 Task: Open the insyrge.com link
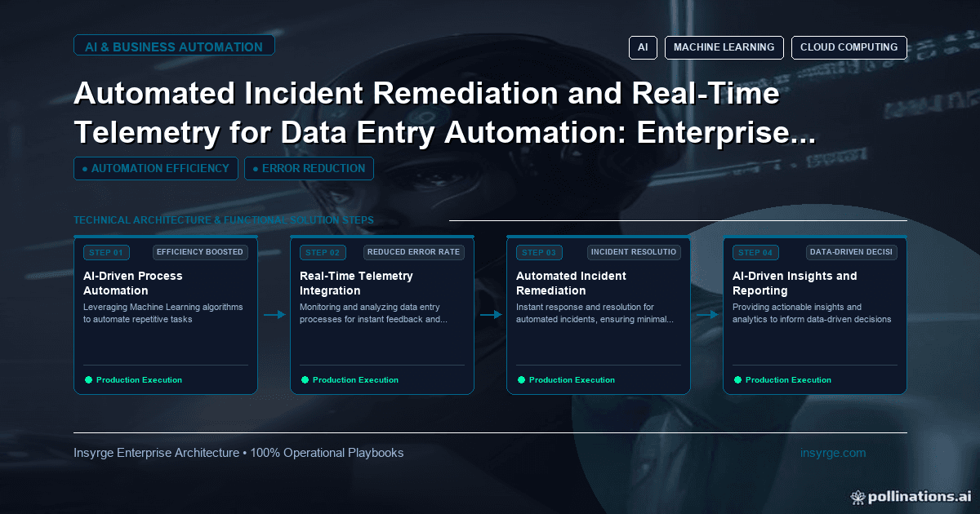[x=833, y=453]
